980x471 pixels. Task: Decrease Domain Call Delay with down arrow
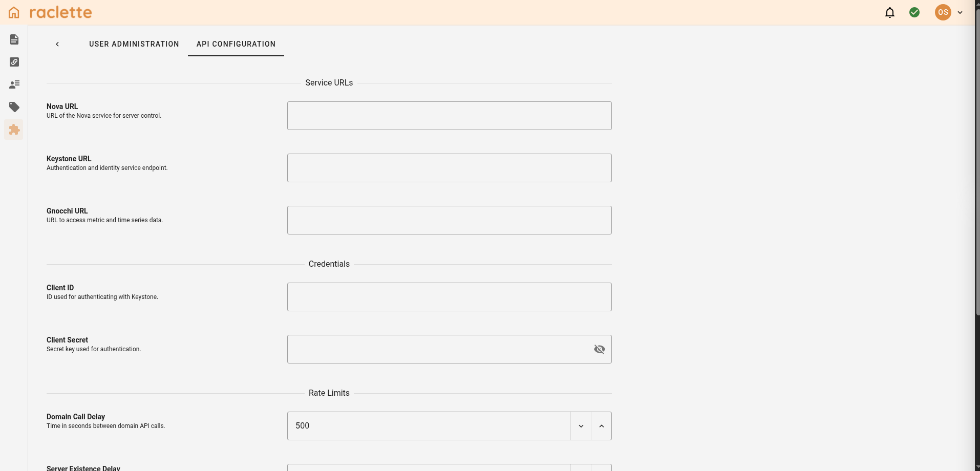coord(580,425)
